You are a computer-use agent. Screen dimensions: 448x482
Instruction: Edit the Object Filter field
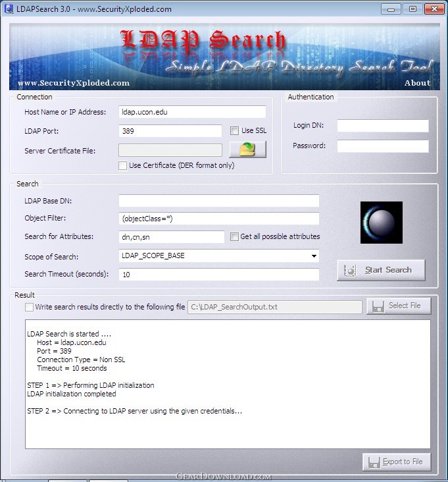coord(218,219)
